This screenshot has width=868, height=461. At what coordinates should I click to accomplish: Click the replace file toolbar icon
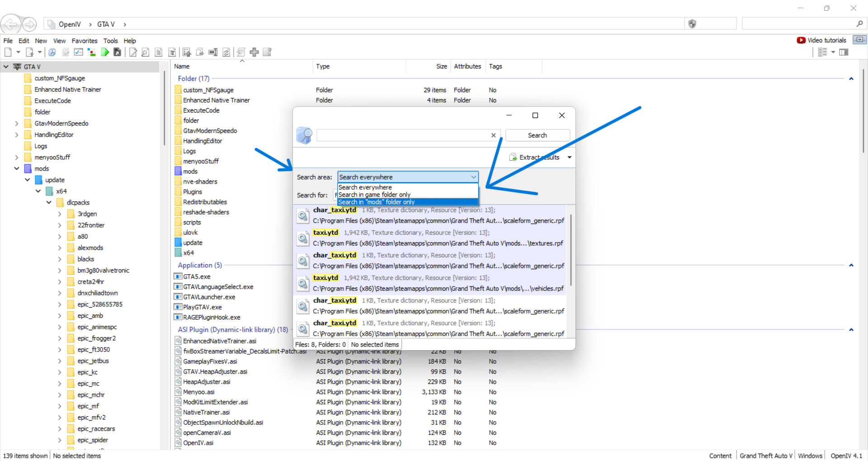coord(226,52)
